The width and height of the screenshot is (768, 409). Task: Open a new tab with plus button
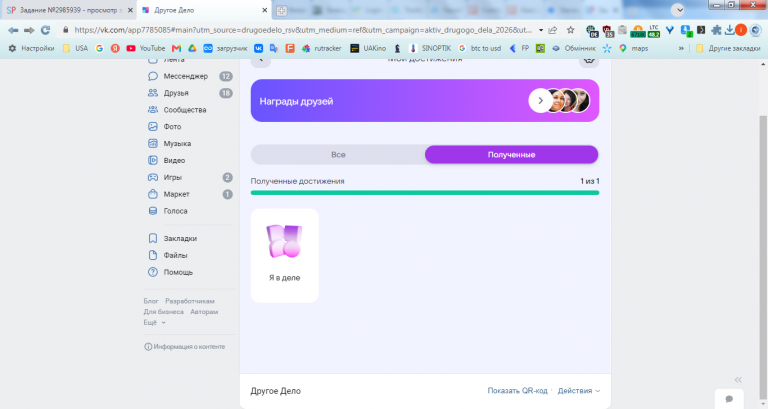click(281, 10)
